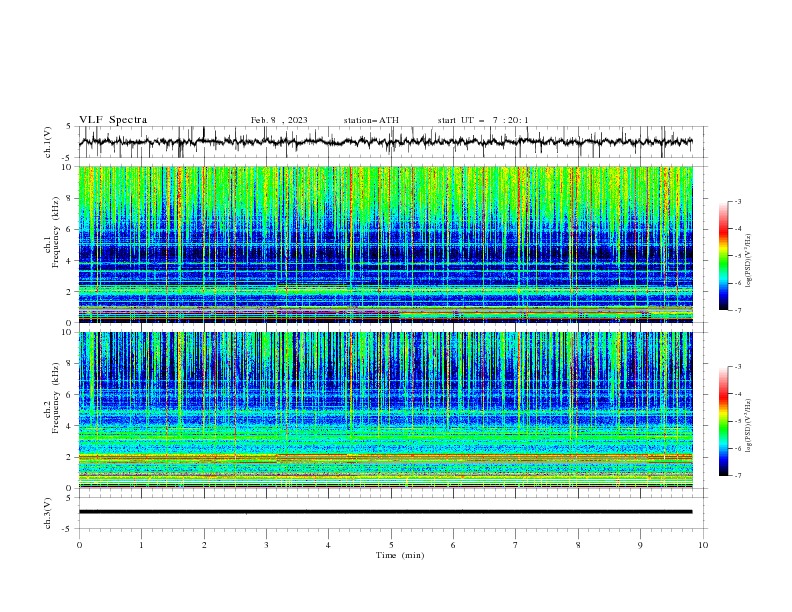Click the 8 minute tick on time axis
Viewport: 792px width, 612px height.
(x=578, y=545)
